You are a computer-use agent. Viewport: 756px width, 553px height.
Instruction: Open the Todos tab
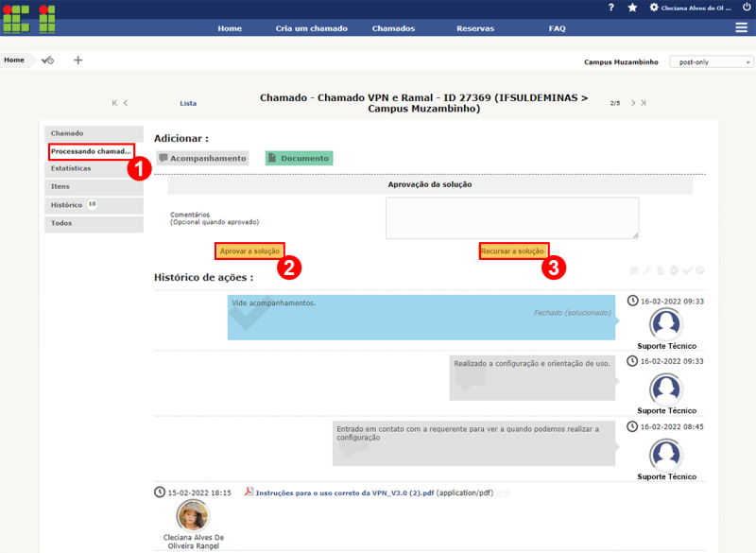tap(94, 224)
